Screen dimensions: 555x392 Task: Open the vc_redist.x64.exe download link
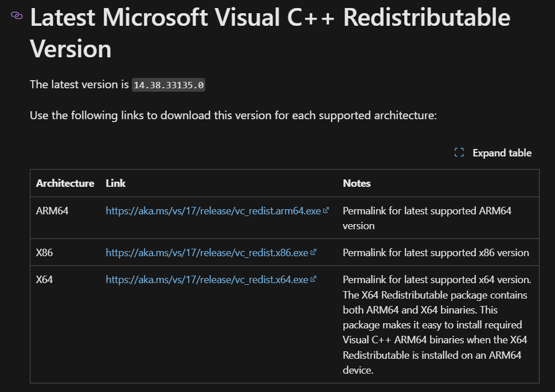point(207,280)
